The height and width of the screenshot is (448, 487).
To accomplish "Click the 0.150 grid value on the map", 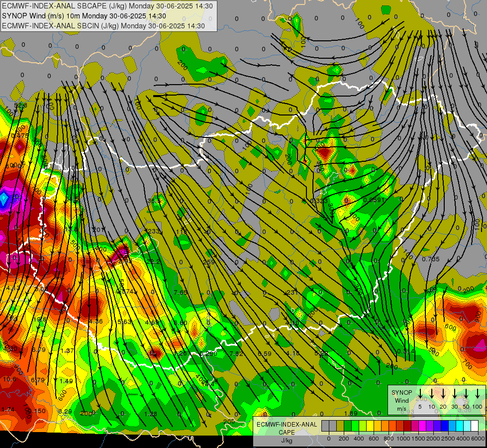I will (37, 411).
